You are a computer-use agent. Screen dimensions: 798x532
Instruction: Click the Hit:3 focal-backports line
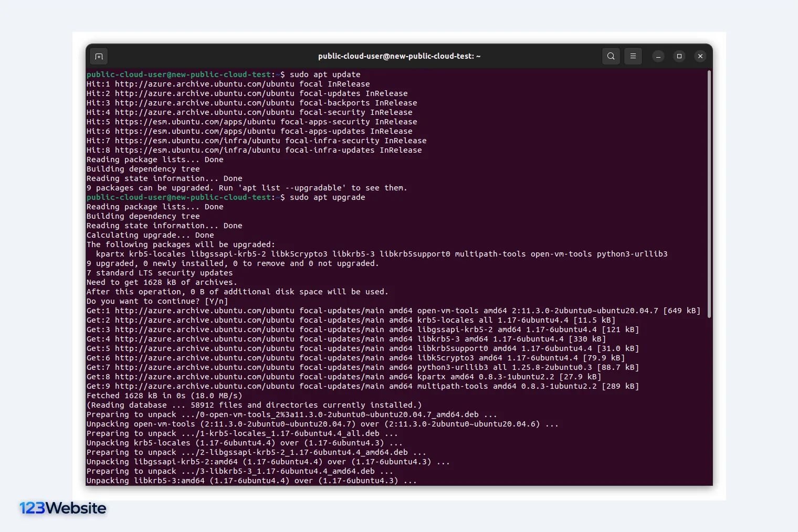click(x=252, y=103)
